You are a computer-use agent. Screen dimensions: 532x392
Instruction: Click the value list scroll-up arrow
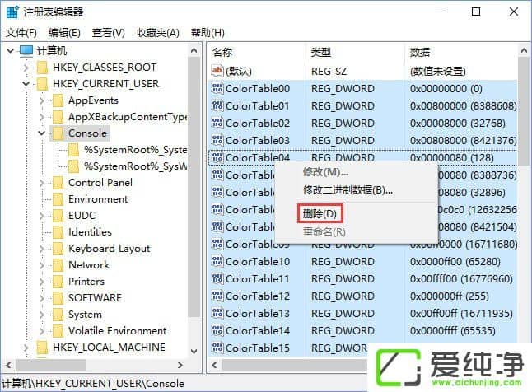coord(524,50)
